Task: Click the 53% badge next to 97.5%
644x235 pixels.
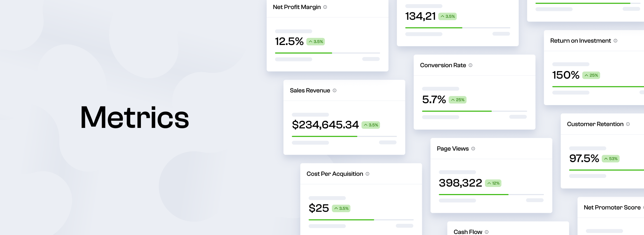Action: (610, 159)
